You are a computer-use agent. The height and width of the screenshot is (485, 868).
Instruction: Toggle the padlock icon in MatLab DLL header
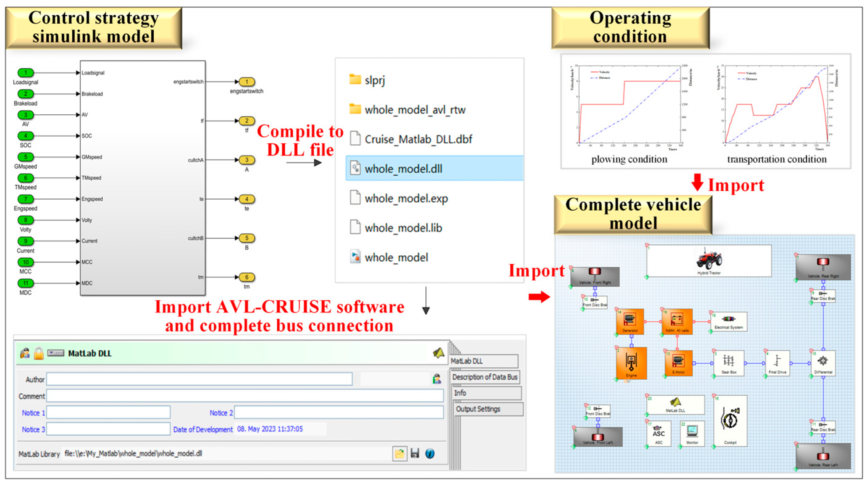click(38, 353)
